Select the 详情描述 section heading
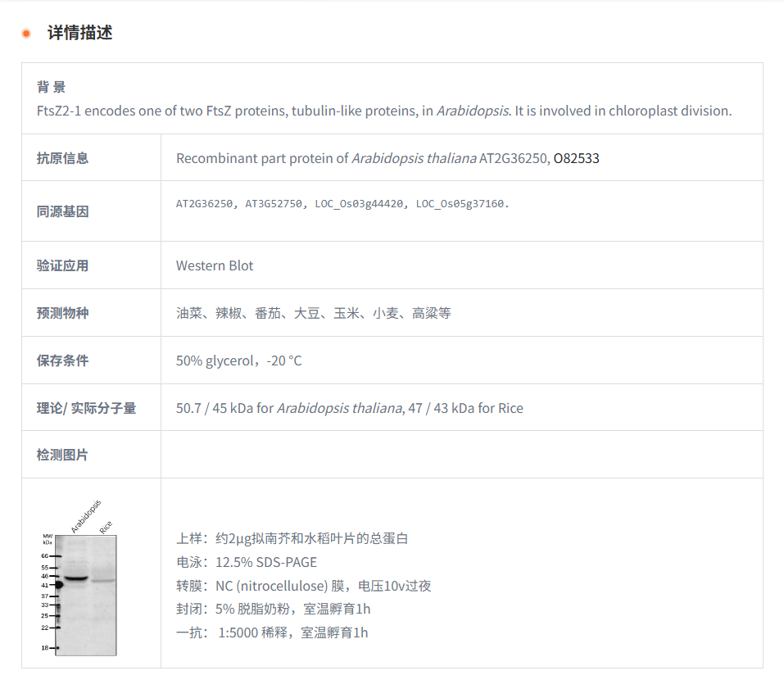 coord(79,33)
